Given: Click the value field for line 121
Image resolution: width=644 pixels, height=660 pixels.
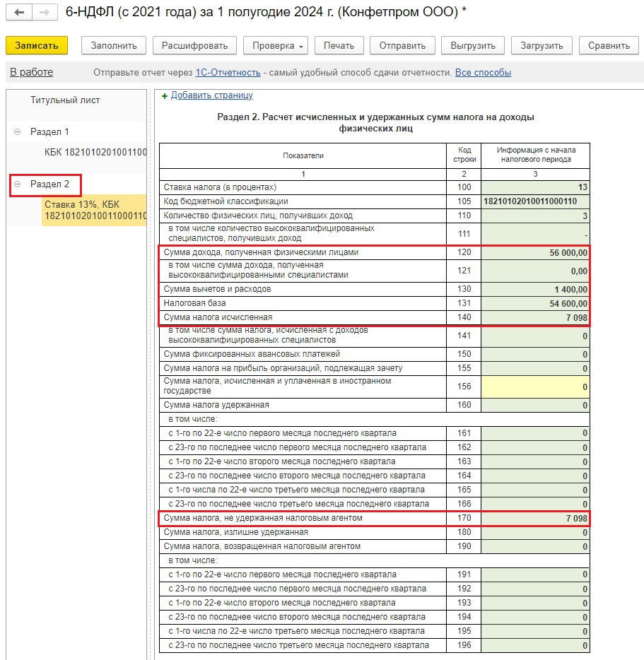Looking at the screenshot, I should click(x=535, y=271).
